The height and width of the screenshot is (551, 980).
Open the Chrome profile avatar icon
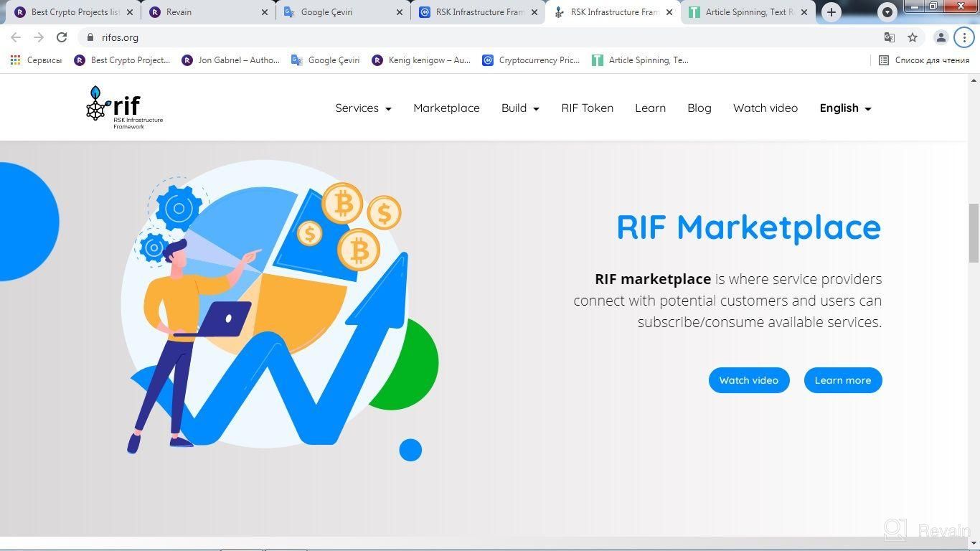pos(941,37)
